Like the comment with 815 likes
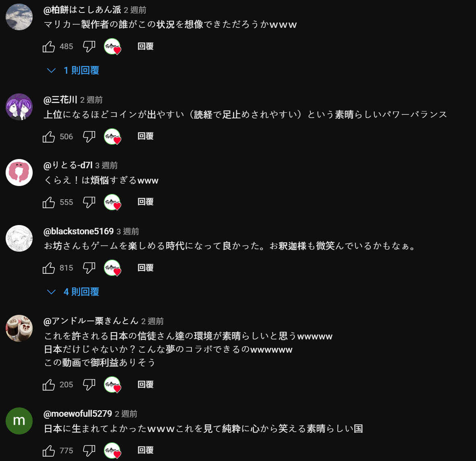 point(49,268)
